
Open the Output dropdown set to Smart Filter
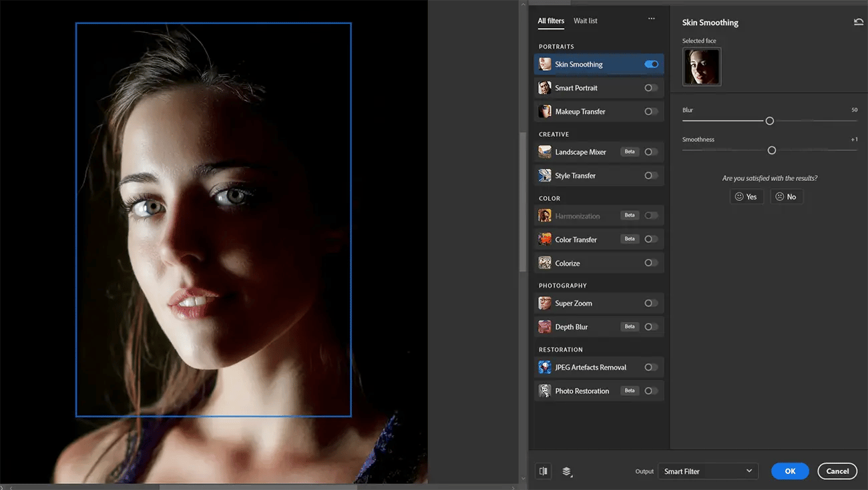[x=708, y=471]
